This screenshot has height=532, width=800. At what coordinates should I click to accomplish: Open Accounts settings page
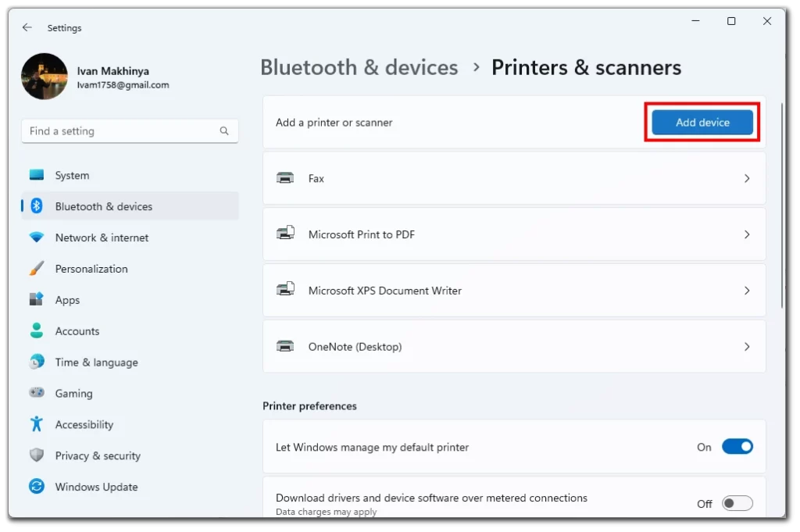[x=130, y=330]
